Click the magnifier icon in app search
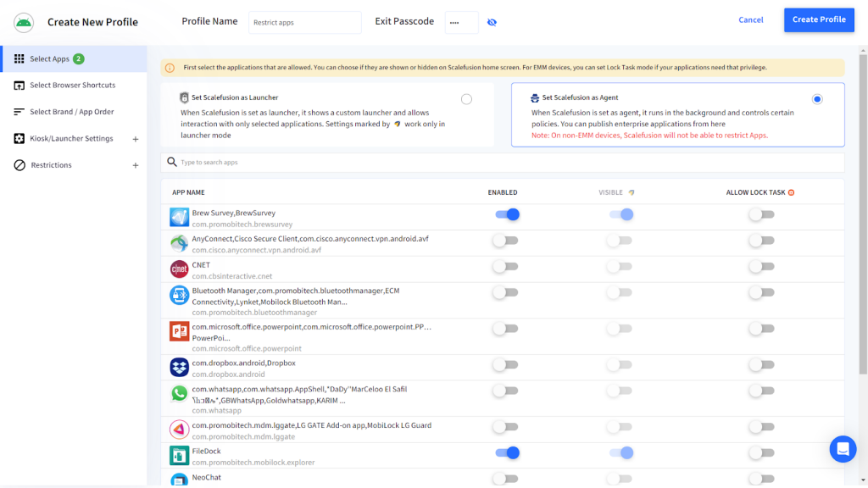The width and height of the screenshot is (868, 488). coord(172,162)
